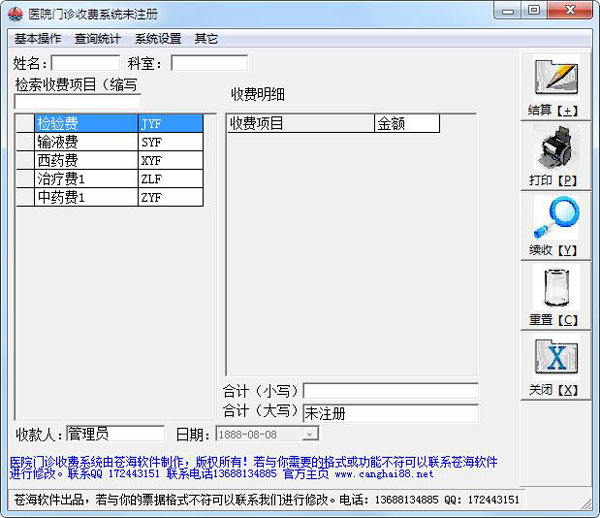Minimize the 医院门诊收费系统 window
Viewport: 600px width, 518px height.
pos(507,11)
